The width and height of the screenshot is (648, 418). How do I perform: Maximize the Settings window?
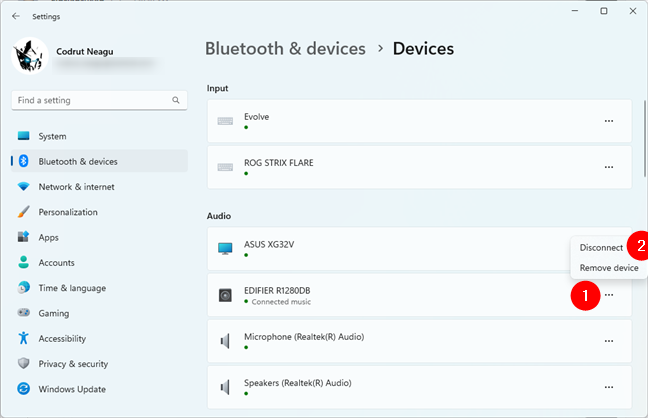coord(604,11)
